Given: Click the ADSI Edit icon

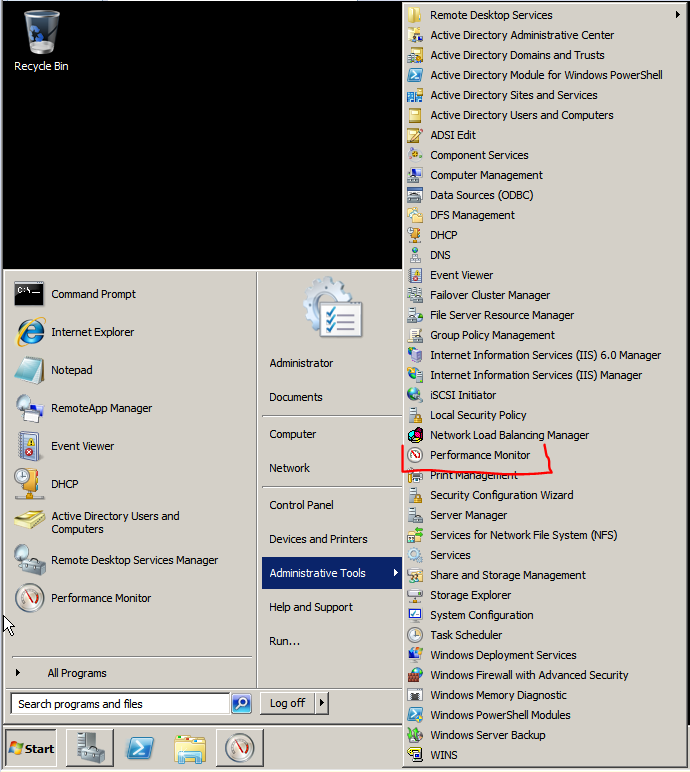Looking at the screenshot, I should point(415,135).
